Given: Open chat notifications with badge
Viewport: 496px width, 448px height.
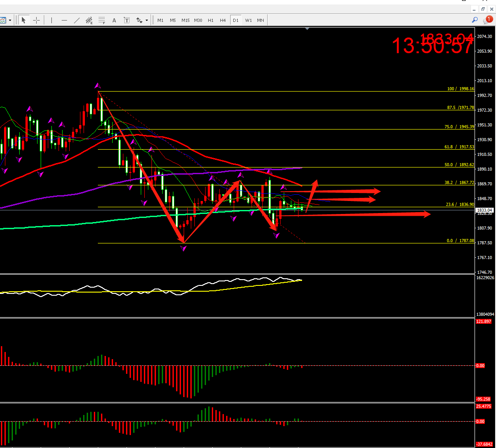Looking at the screenshot, I should click(488, 20).
